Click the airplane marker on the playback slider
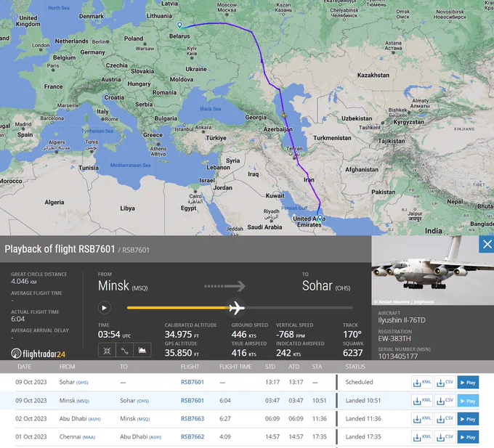The image size is (494, 448). click(237, 308)
